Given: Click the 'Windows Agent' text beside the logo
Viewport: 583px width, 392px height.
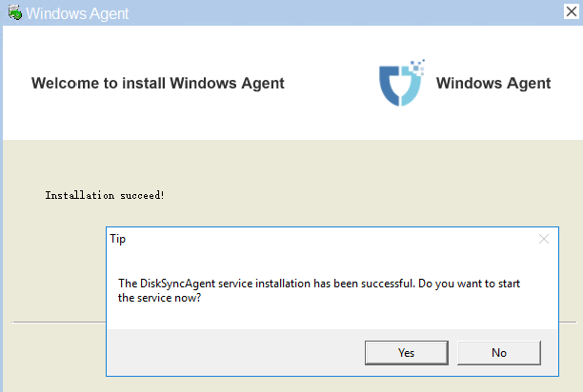Looking at the screenshot, I should pyautogui.click(x=493, y=83).
